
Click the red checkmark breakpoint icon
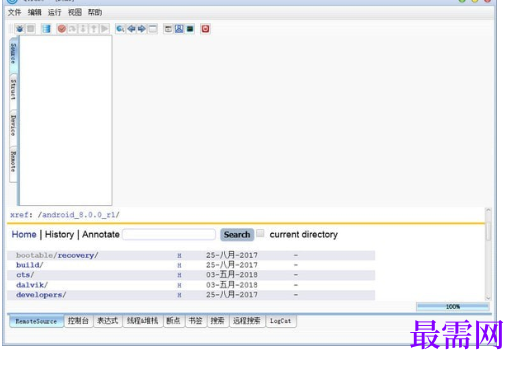(62, 29)
